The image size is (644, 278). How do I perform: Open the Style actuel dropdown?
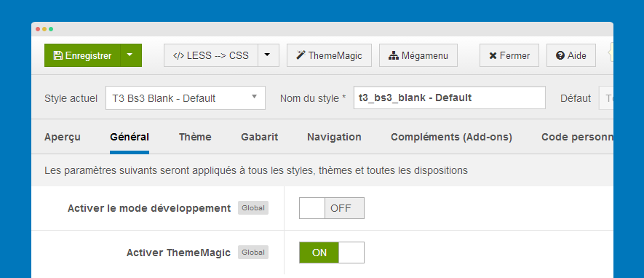[x=186, y=98]
